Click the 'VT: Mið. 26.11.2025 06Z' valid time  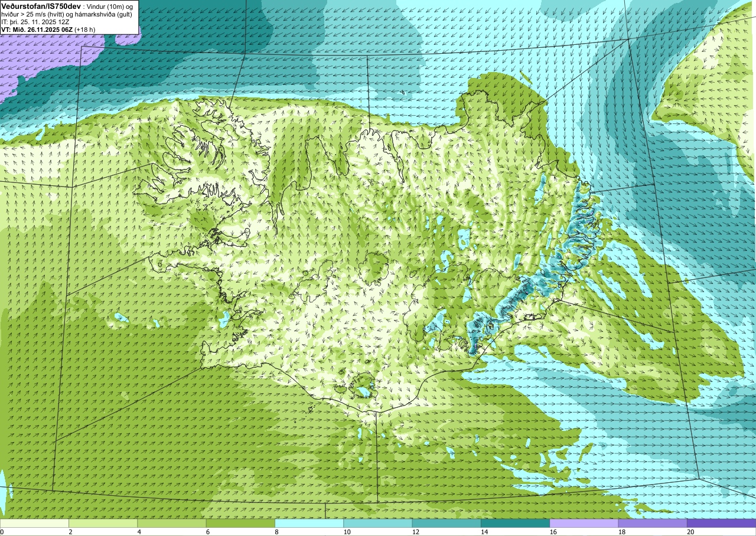pos(37,30)
